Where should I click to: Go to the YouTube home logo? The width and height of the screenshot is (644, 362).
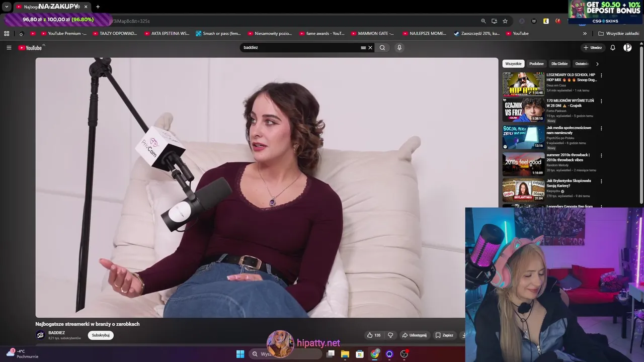(30, 48)
